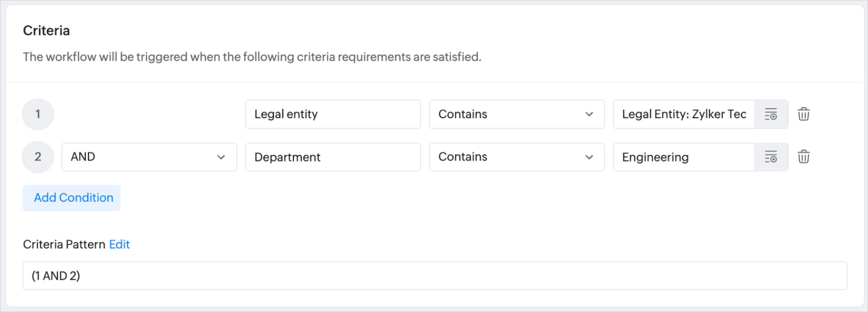
Task: Select condition number 2 badge
Action: point(38,157)
